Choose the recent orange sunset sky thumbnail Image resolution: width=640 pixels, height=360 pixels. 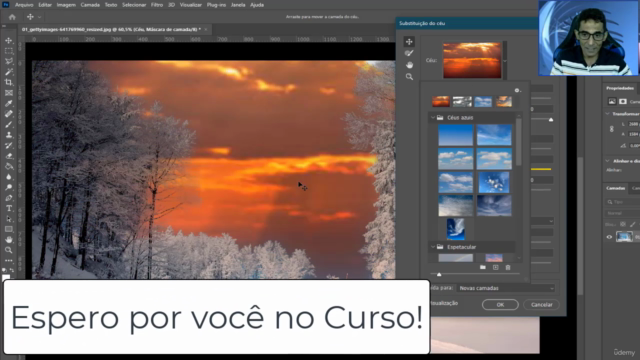point(441,101)
